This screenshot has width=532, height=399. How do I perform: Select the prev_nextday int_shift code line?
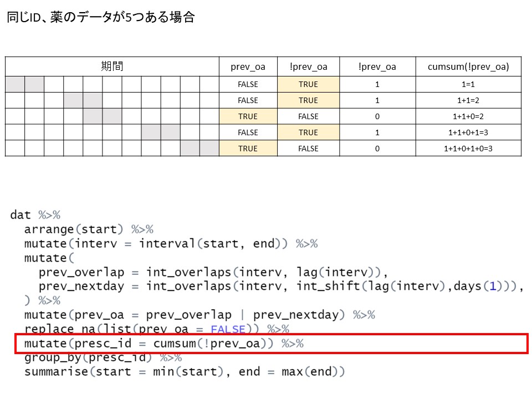pyautogui.click(x=280, y=287)
